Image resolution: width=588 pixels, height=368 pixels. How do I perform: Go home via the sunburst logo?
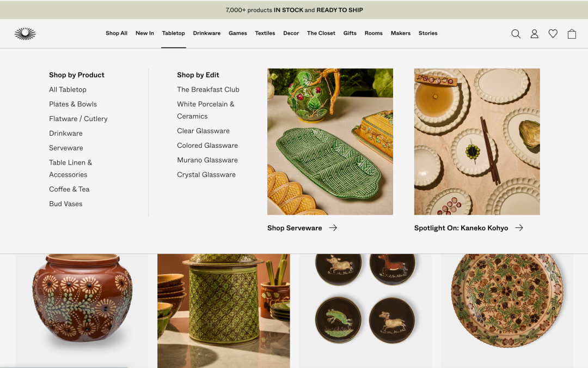coord(25,34)
